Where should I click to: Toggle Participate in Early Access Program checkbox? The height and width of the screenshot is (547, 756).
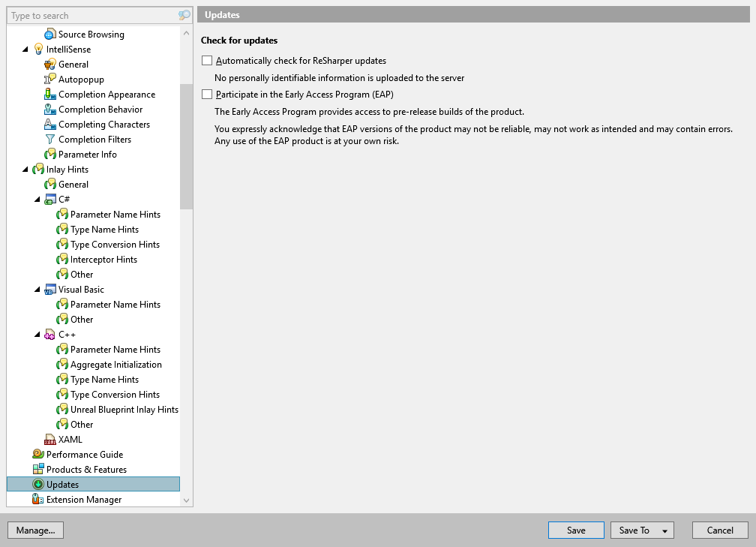[207, 94]
